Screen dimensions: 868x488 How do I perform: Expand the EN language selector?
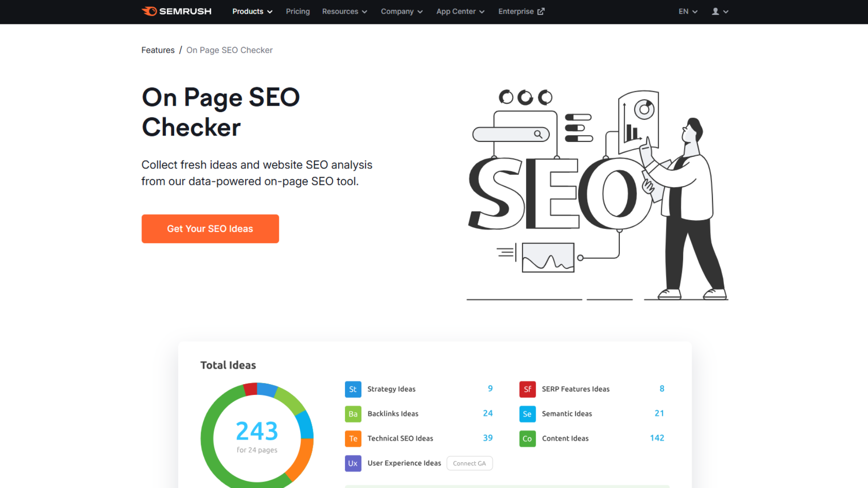click(688, 11)
